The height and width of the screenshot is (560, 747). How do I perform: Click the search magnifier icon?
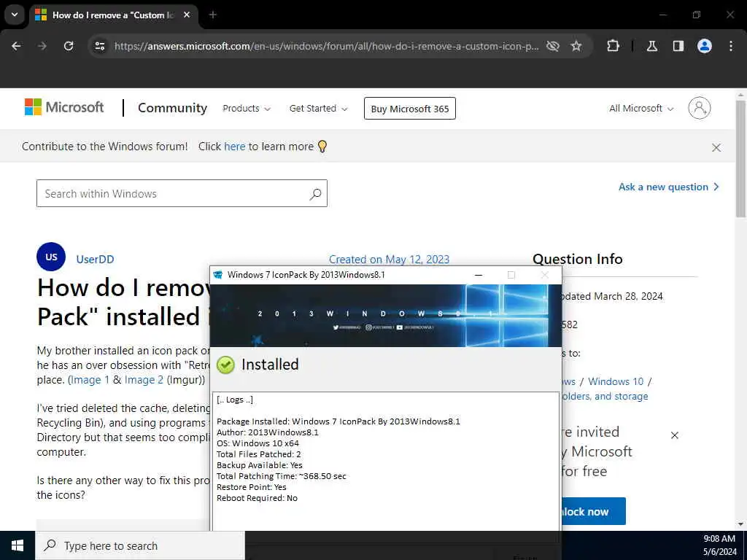pos(315,194)
